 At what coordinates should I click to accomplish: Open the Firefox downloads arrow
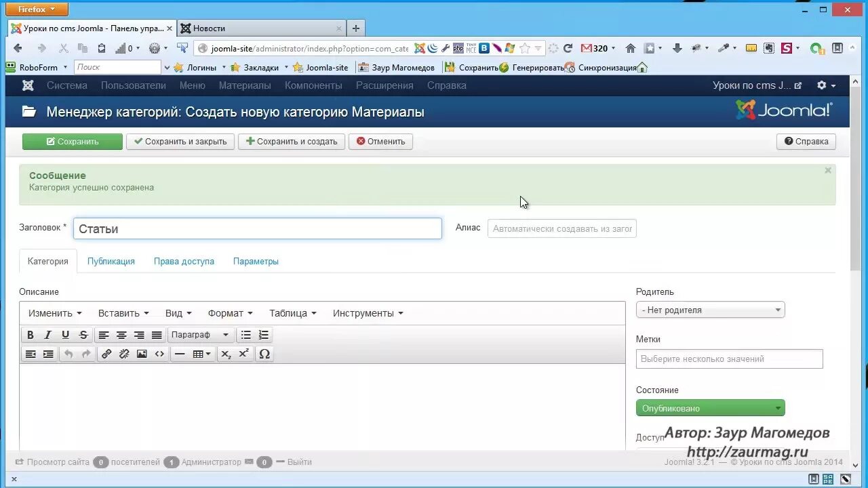(x=677, y=48)
